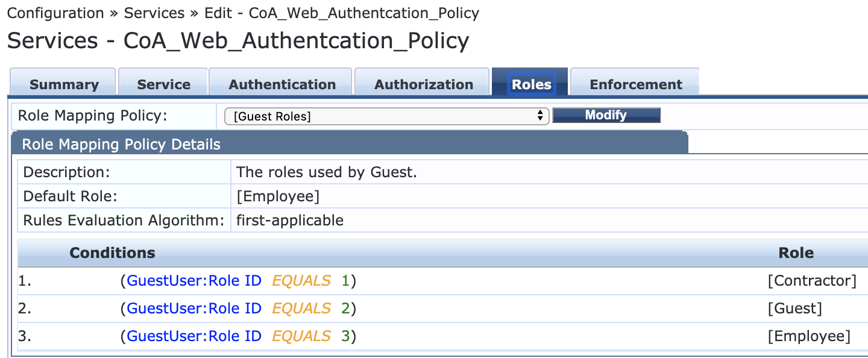This screenshot has width=868, height=358.
Task: Click Configuration in the breadcrumb
Action: (56, 13)
